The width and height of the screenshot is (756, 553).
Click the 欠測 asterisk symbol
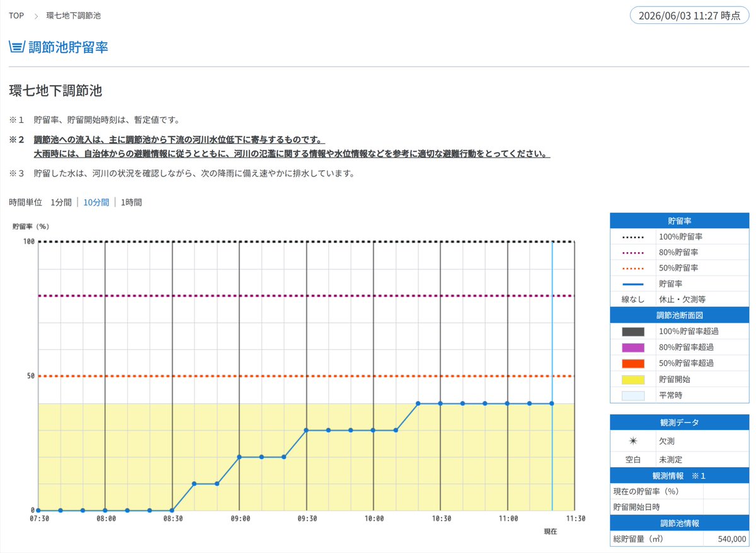pos(633,441)
